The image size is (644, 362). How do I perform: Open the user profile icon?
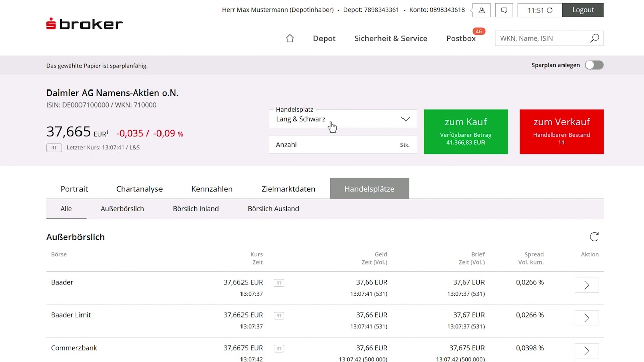click(481, 10)
